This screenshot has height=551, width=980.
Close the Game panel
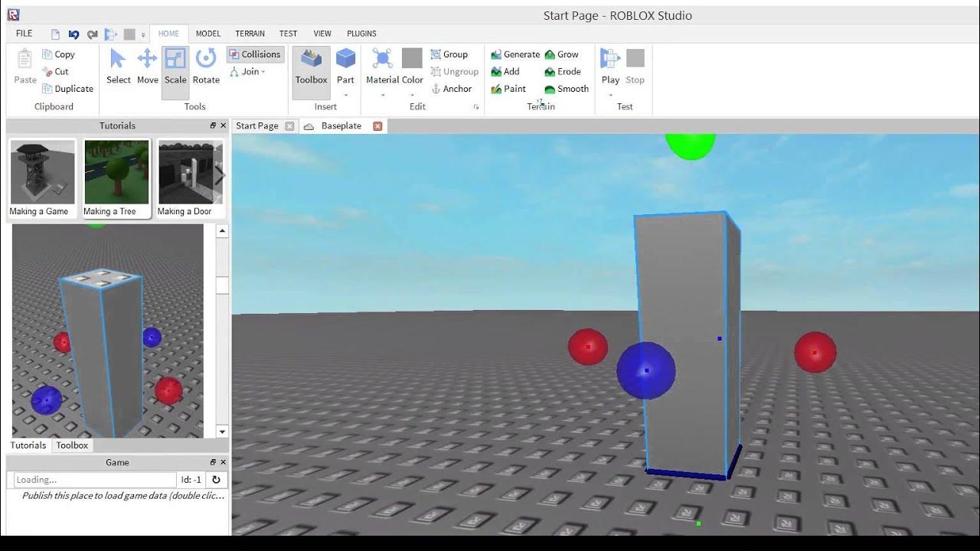223,462
